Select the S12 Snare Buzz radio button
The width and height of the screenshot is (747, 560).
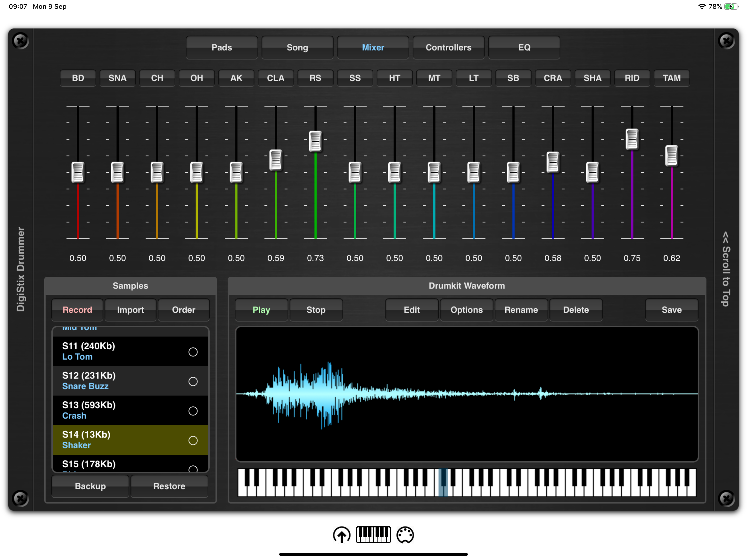tap(193, 381)
